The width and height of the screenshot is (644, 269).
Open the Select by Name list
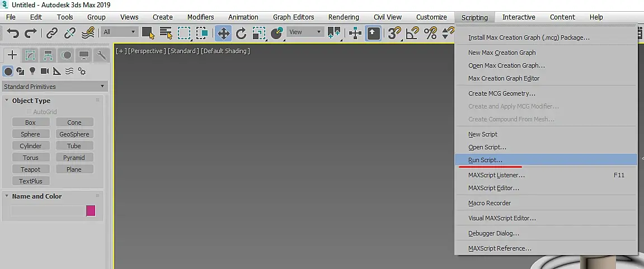pos(166,33)
